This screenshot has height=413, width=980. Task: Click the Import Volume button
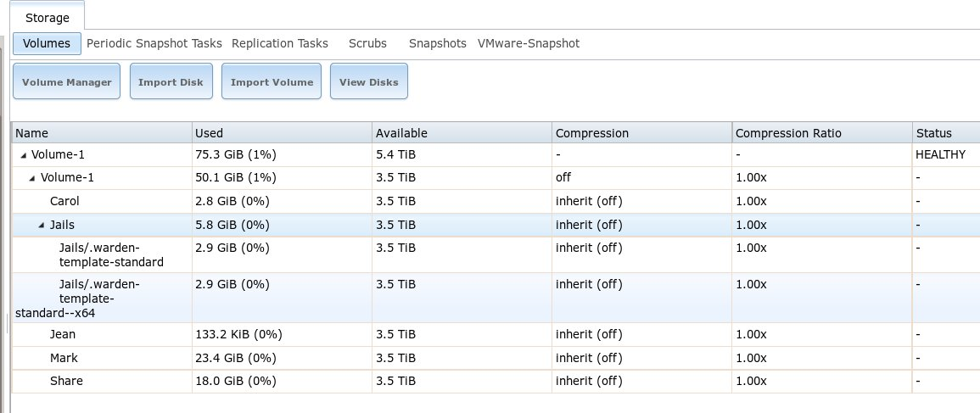[x=272, y=81]
